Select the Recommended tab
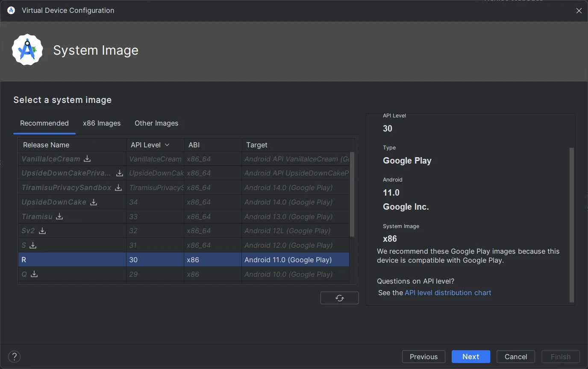The height and width of the screenshot is (369, 588). (44, 123)
